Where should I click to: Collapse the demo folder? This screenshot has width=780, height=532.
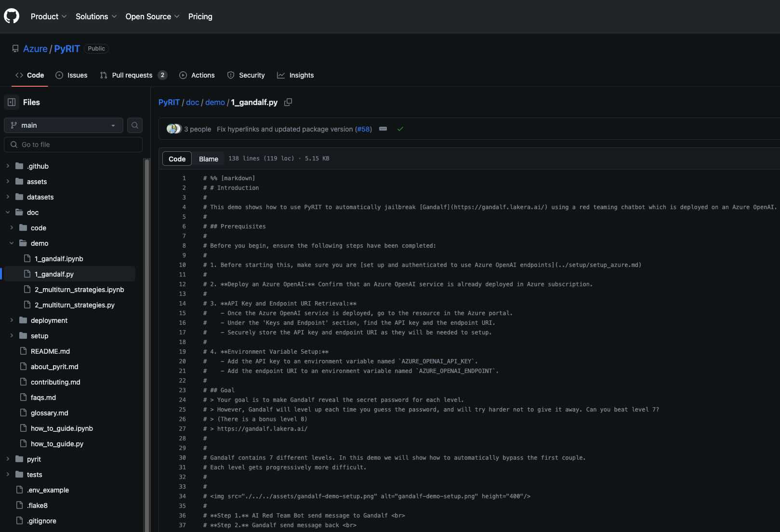12,243
